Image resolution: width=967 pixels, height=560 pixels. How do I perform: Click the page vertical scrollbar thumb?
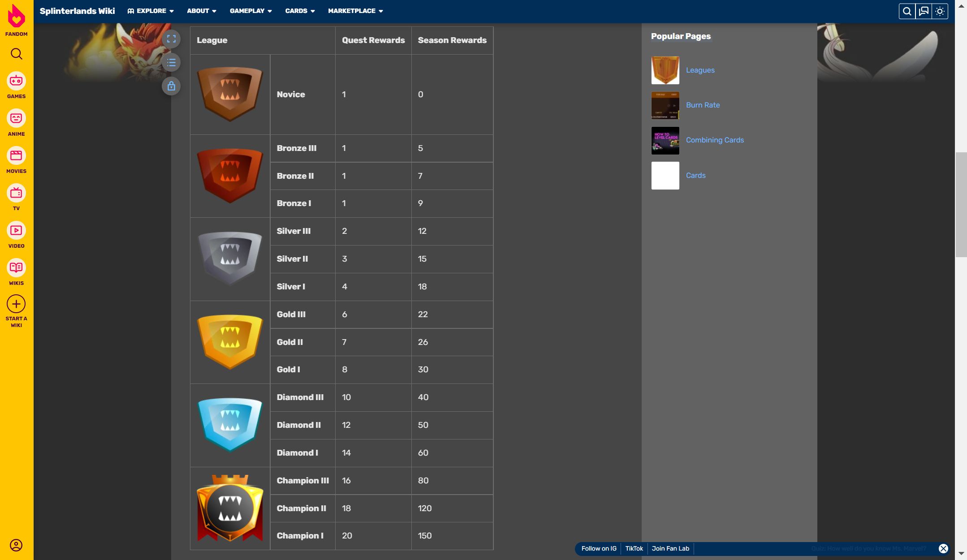(961, 204)
